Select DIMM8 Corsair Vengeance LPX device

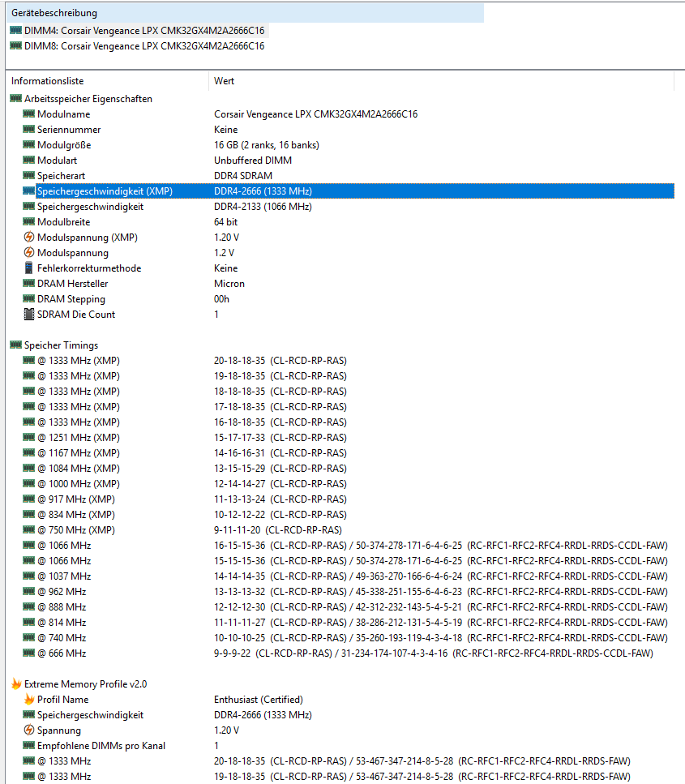tap(144, 46)
